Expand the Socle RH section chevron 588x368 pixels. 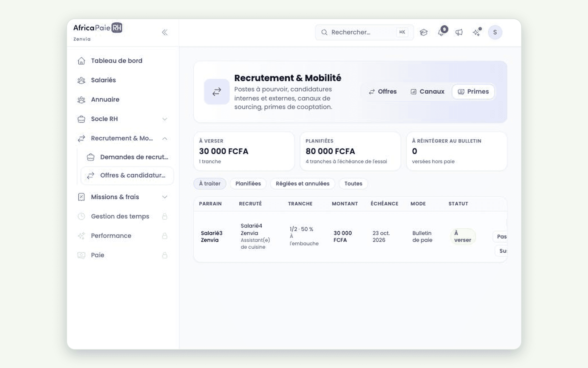tap(165, 119)
